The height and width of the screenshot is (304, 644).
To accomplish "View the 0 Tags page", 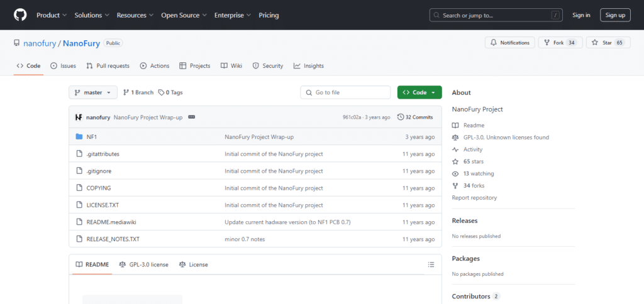I will [x=170, y=93].
